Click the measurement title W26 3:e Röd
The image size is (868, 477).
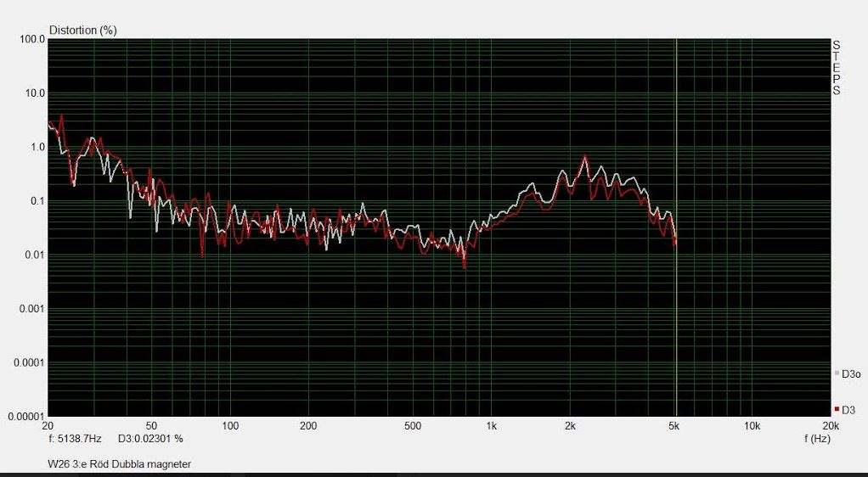pos(120,464)
